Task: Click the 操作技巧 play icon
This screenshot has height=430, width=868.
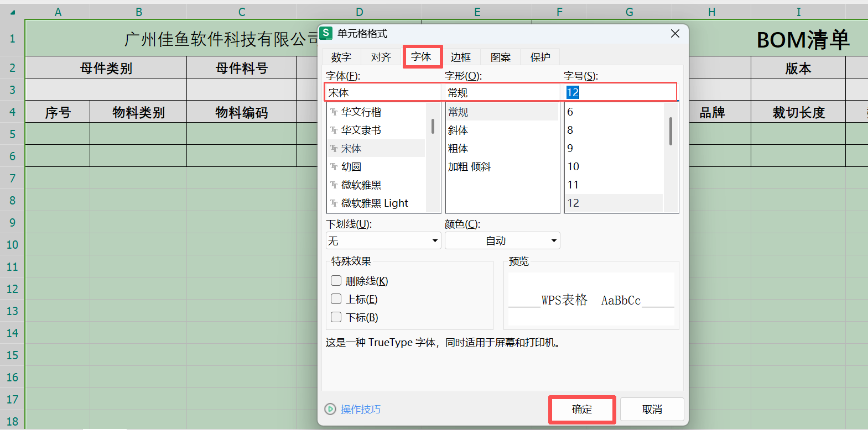Action: point(330,409)
